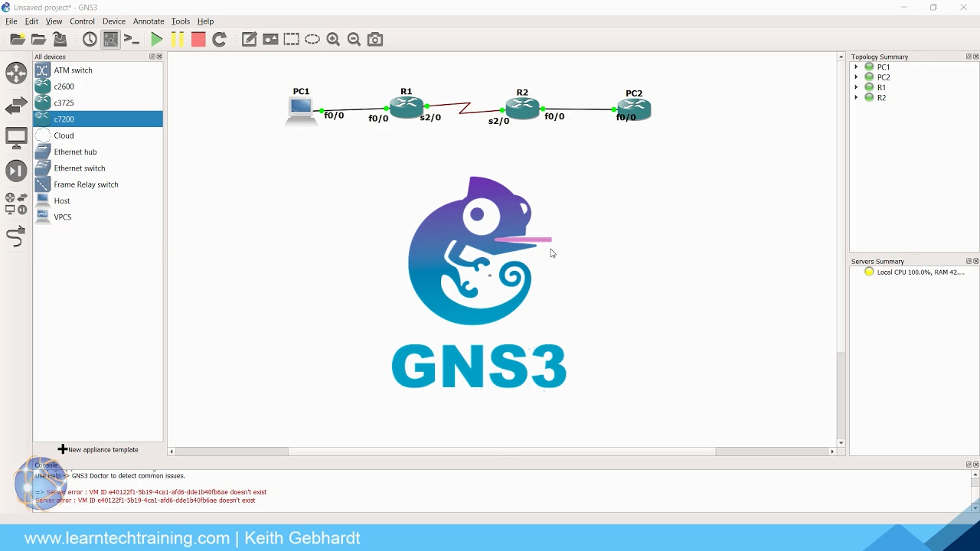Click the R2 router node on canvas
The height and width of the screenshot is (551, 980).
click(522, 108)
